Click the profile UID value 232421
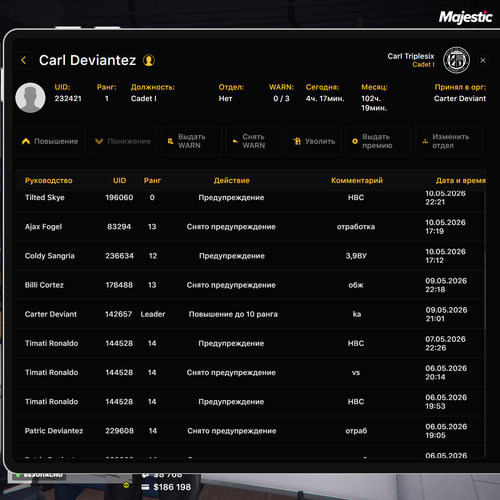This screenshot has width=500, height=500. pyautogui.click(x=68, y=99)
